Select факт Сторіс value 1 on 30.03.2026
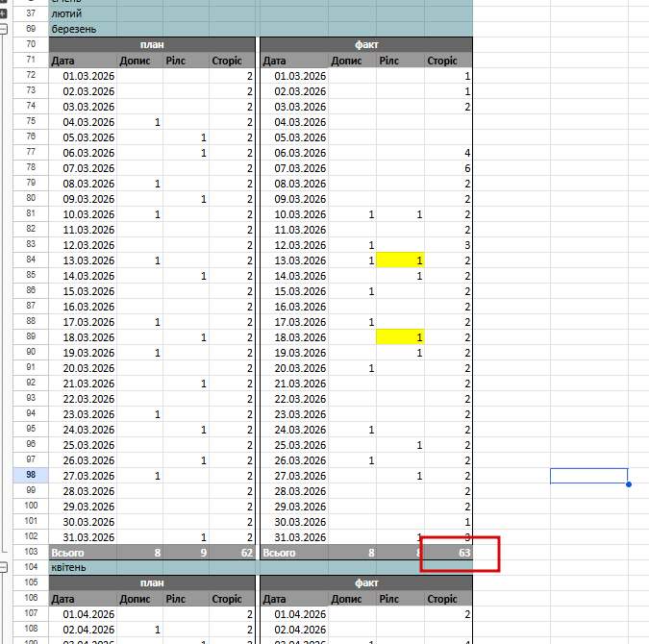This screenshot has width=649, height=644. point(448,522)
